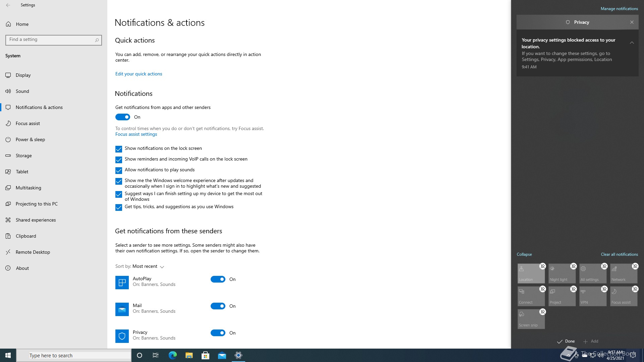This screenshot has height=362, width=644.
Task: Open File Explorer from the taskbar
Action: (x=189, y=355)
